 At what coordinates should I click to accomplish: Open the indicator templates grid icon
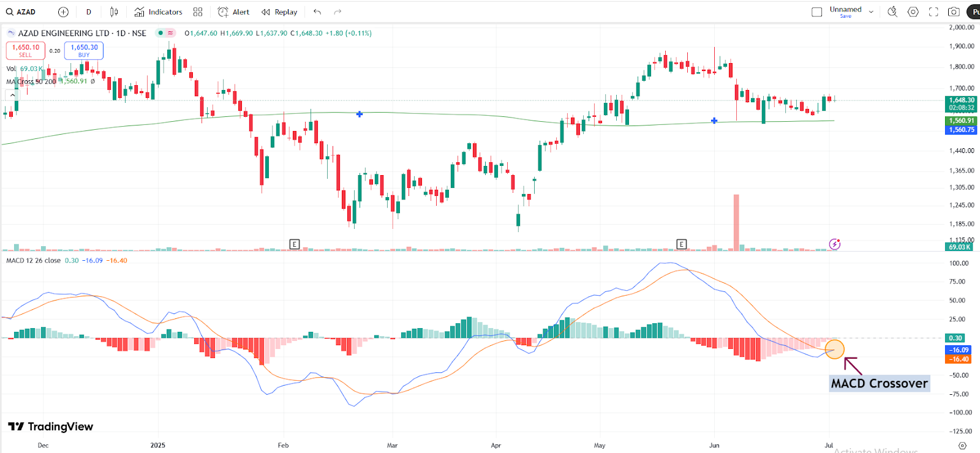pyautogui.click(x=198, y=12)
